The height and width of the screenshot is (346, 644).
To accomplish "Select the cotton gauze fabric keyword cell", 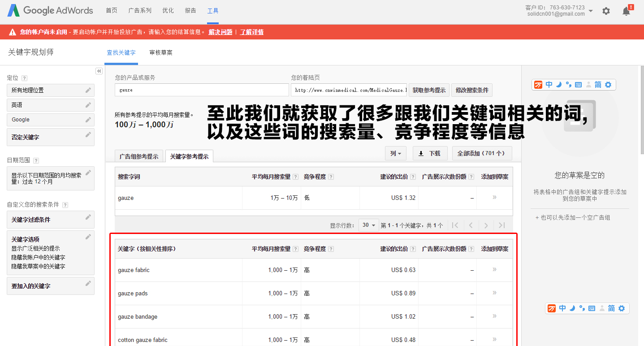I will 179,337.
